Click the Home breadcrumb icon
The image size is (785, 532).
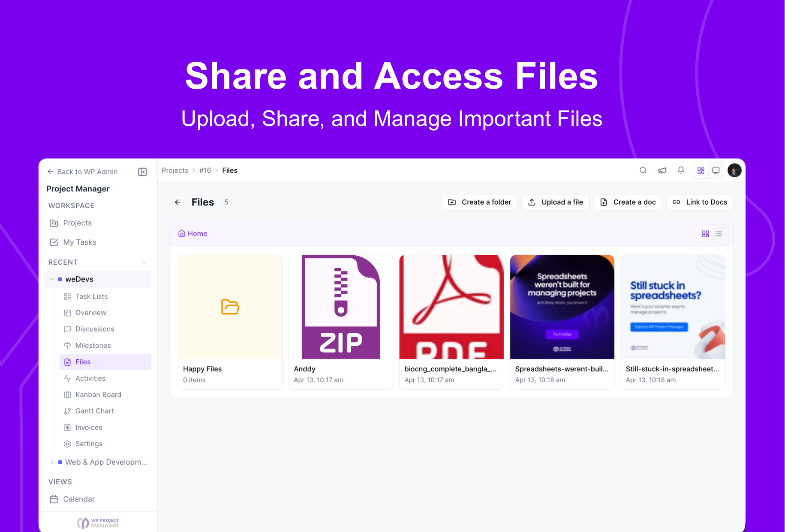(x=182, y=233)
